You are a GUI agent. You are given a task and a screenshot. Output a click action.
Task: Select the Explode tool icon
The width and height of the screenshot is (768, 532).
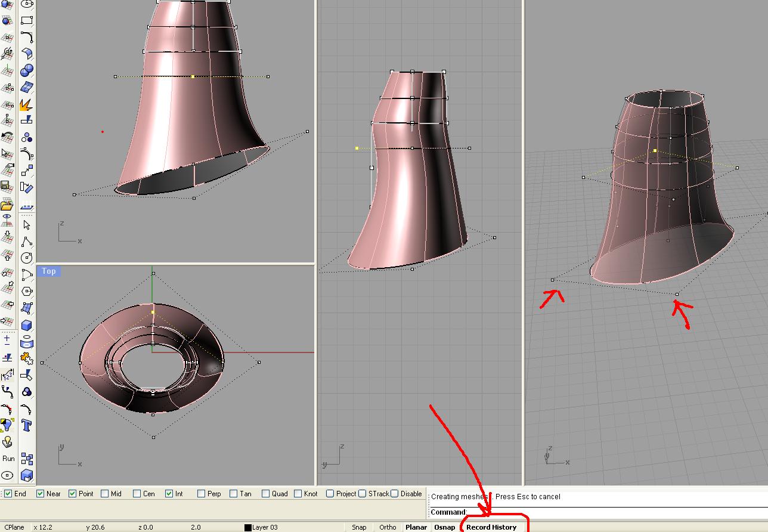tap(26, 104)
